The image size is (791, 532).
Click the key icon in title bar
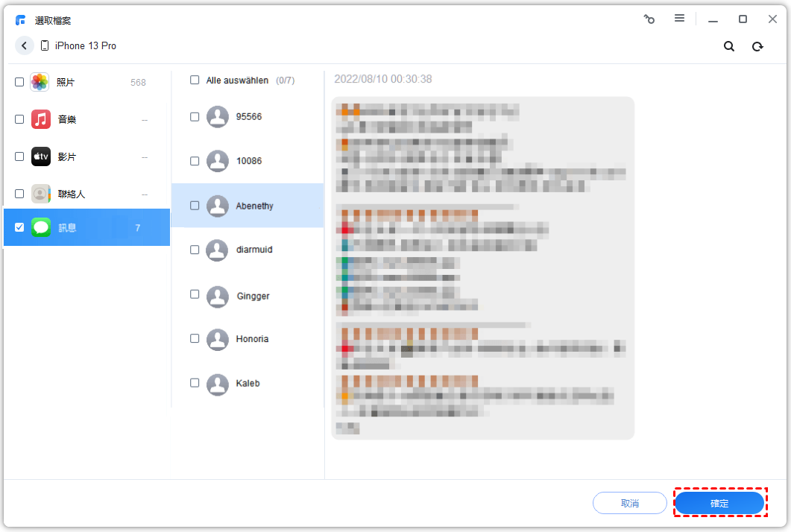[x=649, y=19]
